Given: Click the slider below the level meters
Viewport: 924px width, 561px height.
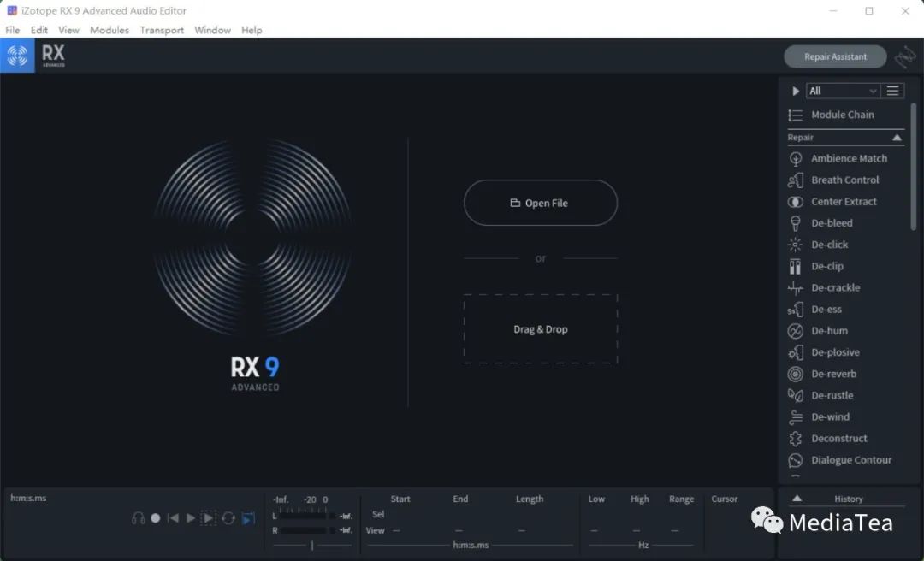Looking at the screenshot, I should click(x=312, y=546).
